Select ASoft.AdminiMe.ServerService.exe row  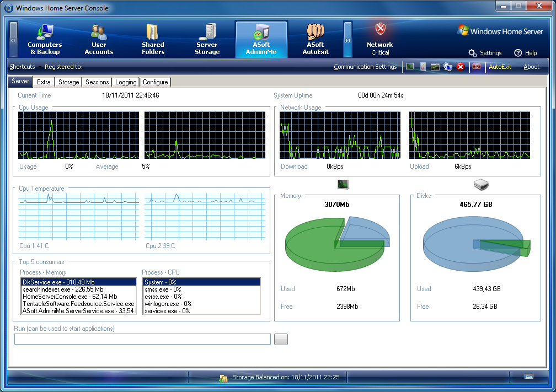coord(79,311)
